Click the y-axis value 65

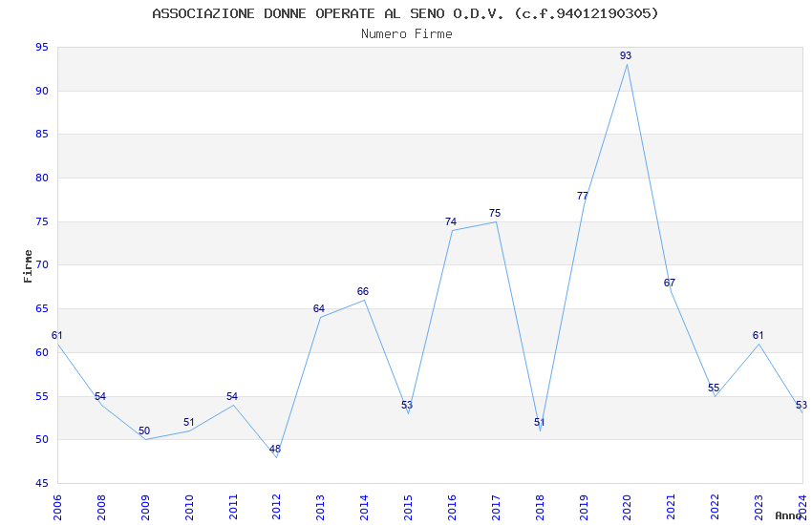pos(42,308)
